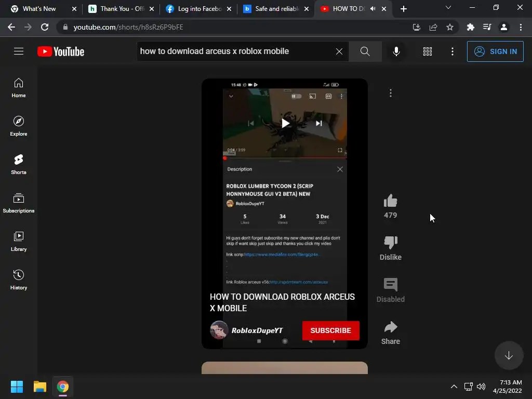Open the clock and date panel
This screenshot has height=399, width=532.
tap(507, 387)
